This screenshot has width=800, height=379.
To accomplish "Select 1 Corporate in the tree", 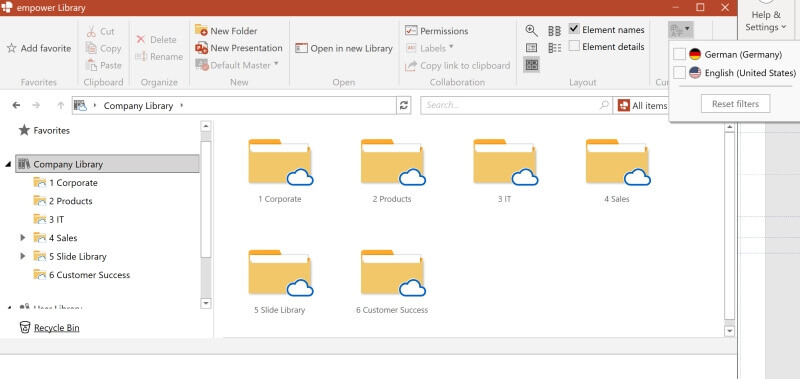I will (x=65, y=183).
